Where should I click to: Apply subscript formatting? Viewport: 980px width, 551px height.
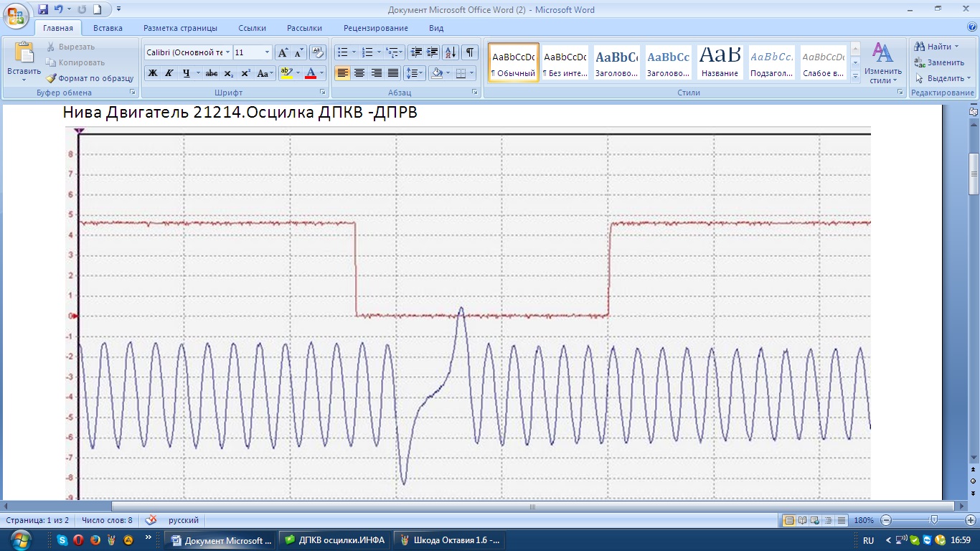228,73
